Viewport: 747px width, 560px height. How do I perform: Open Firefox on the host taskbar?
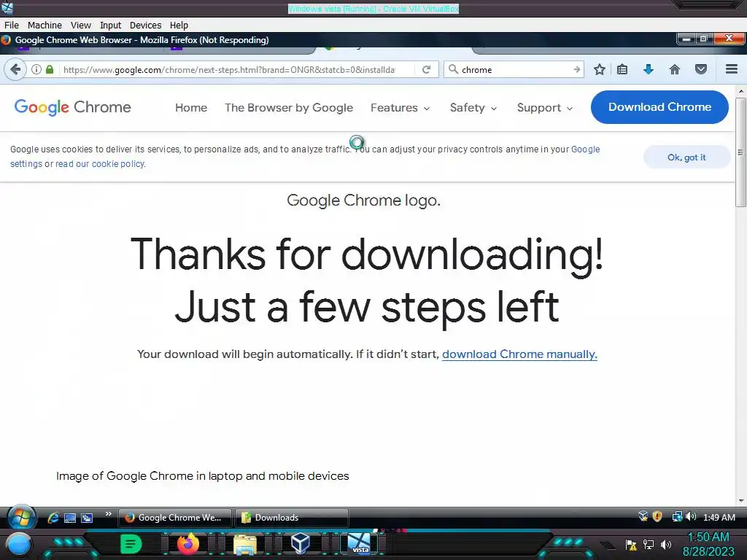[x=187, y=544]
